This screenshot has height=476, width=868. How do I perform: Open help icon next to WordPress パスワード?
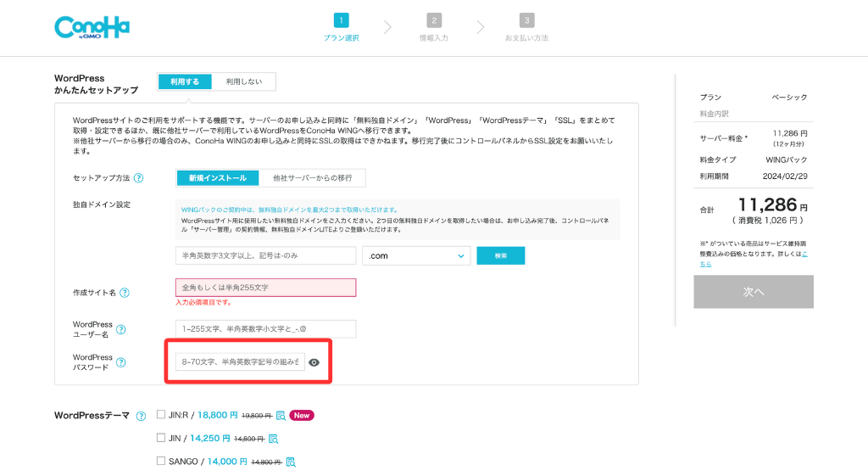point(120,362)
